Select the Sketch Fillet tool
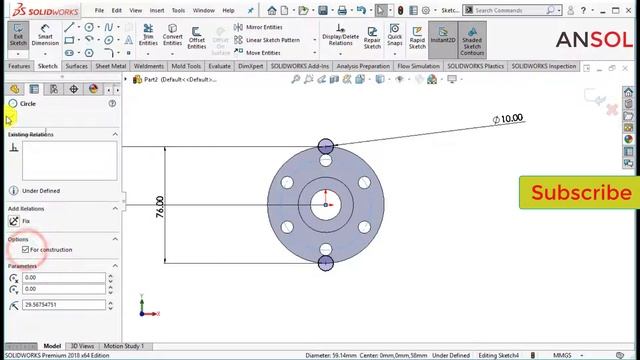This screenshot has height=360, width=640. point(109,53)
